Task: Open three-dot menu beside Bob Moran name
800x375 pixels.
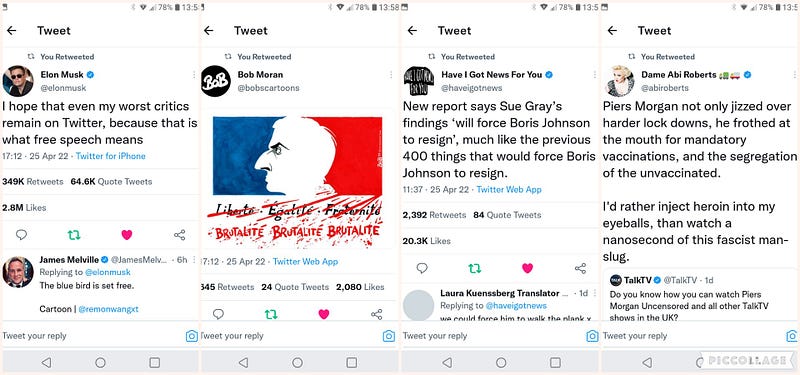Action: point(391,75)
